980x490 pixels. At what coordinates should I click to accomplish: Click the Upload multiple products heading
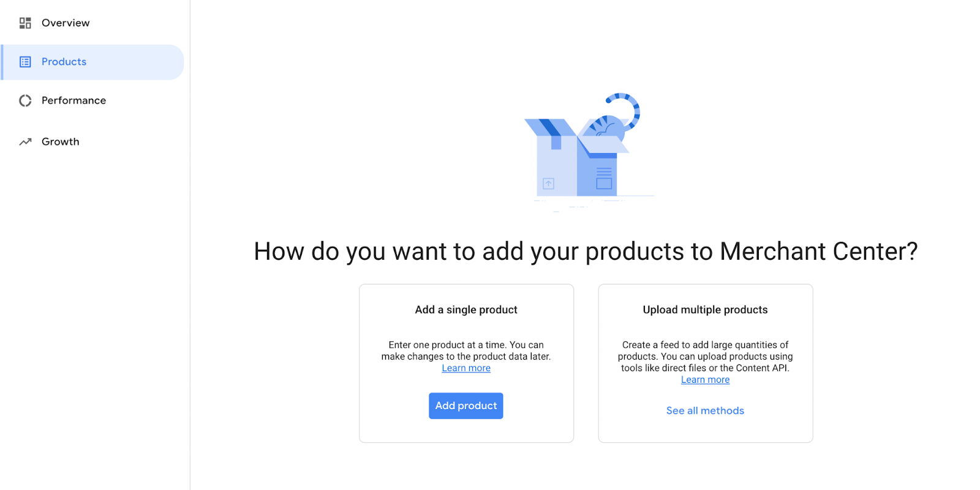click(705, 310)
